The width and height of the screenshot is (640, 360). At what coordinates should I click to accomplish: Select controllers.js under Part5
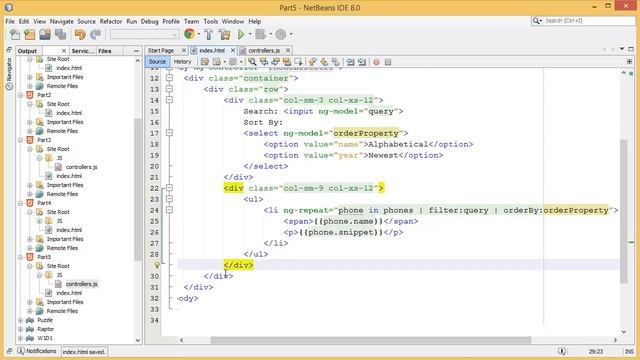point(82,284)
